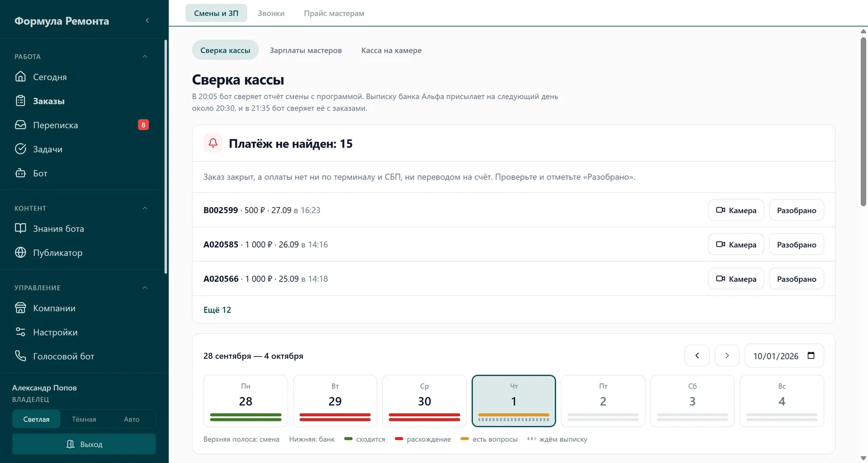
Task: Open the Звонки tab
Action: coord(271,13)
